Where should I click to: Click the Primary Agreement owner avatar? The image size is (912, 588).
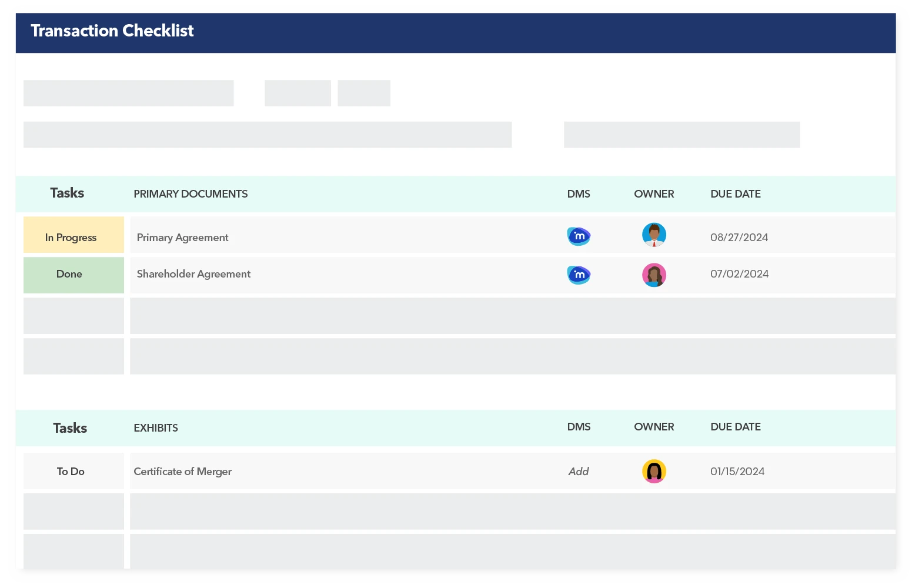pyautogui.click(x=654, y=235)
